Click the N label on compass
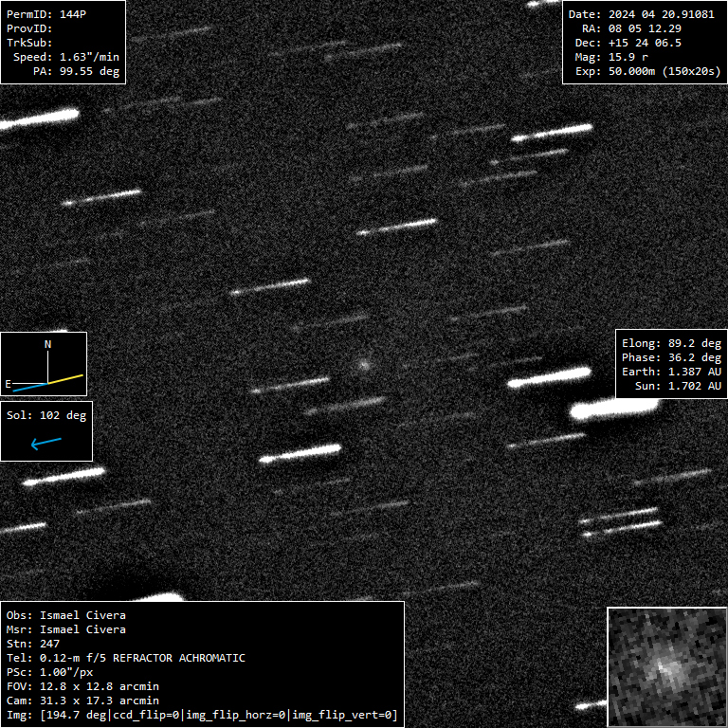 pyautogui.click(x=47, y=344)
